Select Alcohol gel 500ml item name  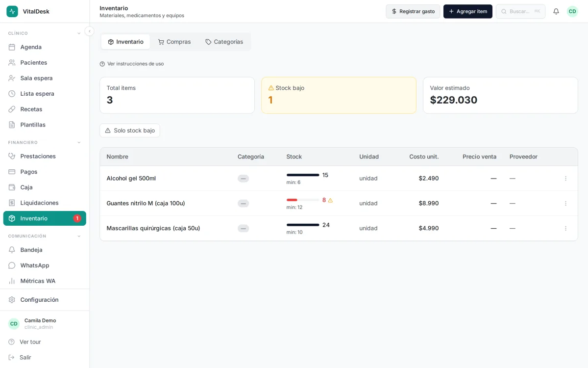(x=131, y=179)
